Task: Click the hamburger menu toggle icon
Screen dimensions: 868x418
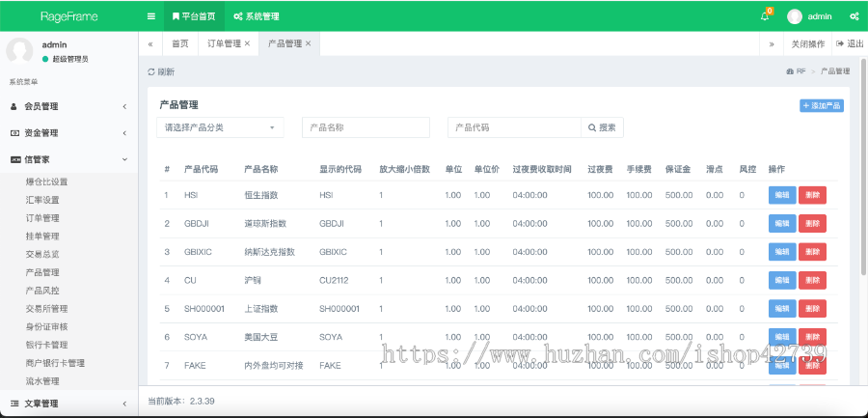Action: click(x=151, y=16)
